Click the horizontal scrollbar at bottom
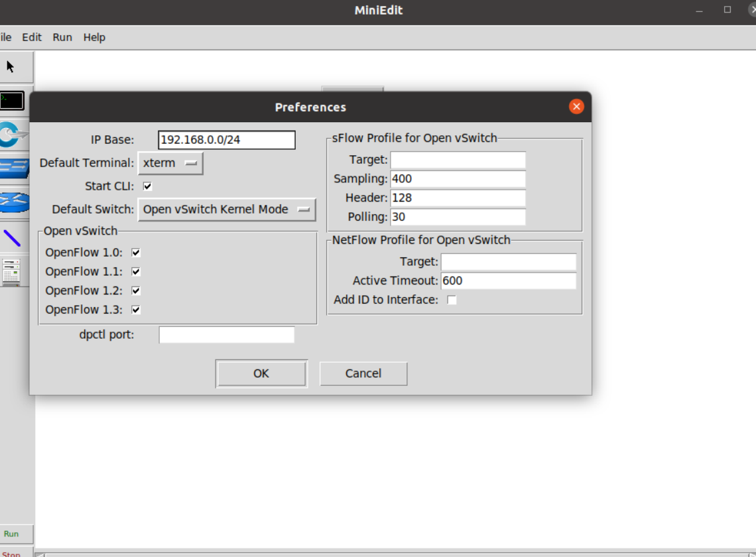Viewport: 756px width, 557px height. (395, 554)
